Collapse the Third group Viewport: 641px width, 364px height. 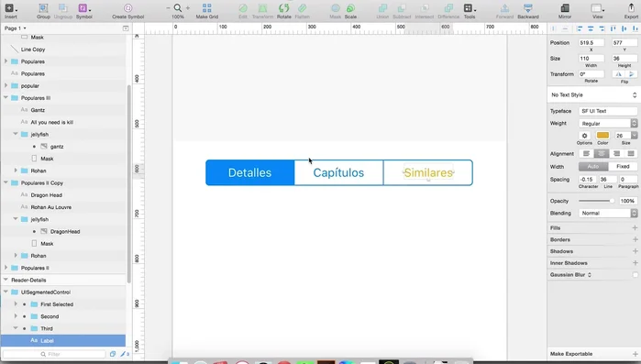tap(16, 328)
